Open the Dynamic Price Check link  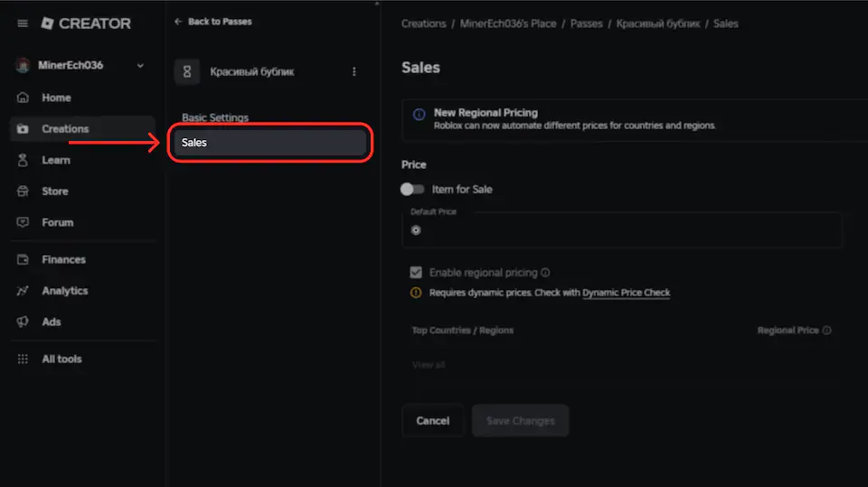coord(626,293)
